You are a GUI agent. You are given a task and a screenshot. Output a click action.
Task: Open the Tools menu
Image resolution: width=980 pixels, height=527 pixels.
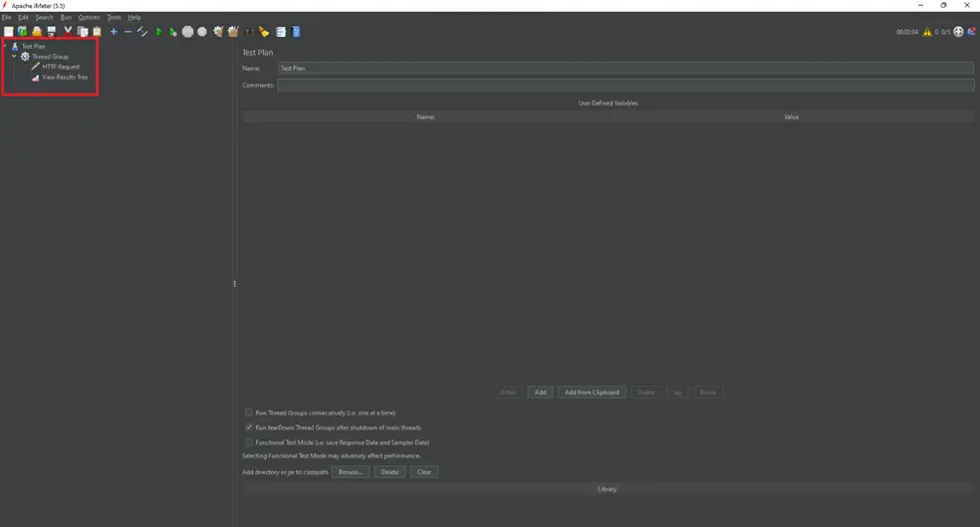click(x=114, y=18)
